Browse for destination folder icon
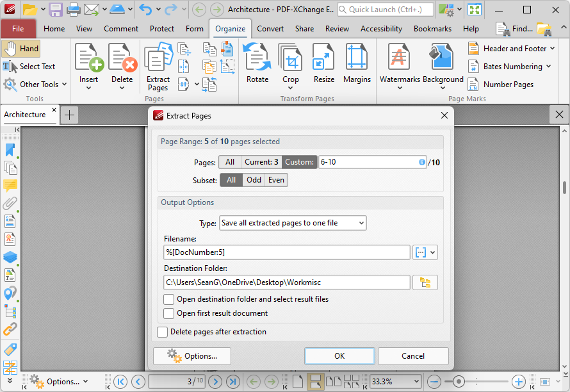The height and width of the screenshot is (392, 570). (425, 282)
